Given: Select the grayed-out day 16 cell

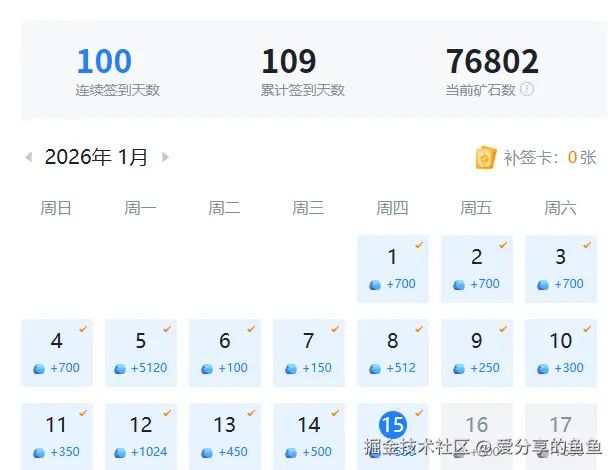Looking at the screenshot, I should click(477, 437).
